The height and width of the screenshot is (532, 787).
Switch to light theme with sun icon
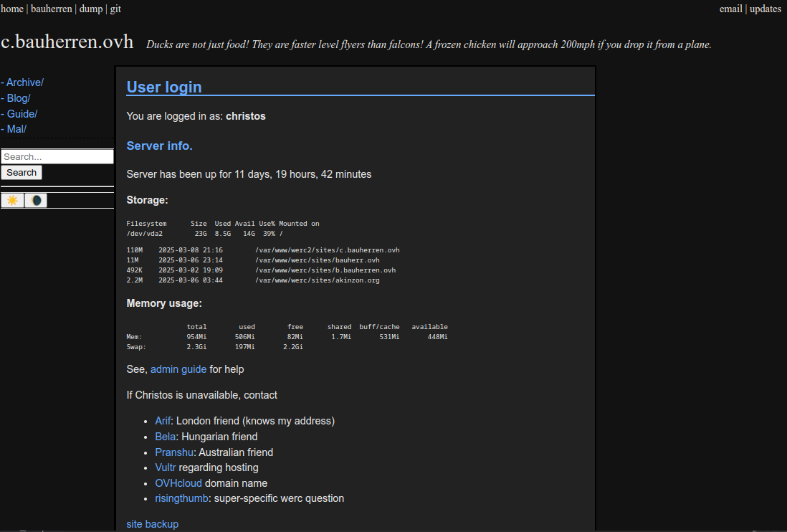pos(12,200)
